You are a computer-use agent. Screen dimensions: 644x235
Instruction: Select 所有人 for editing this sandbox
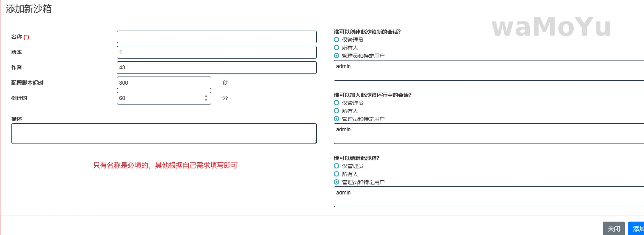click(x=337, y=174)
